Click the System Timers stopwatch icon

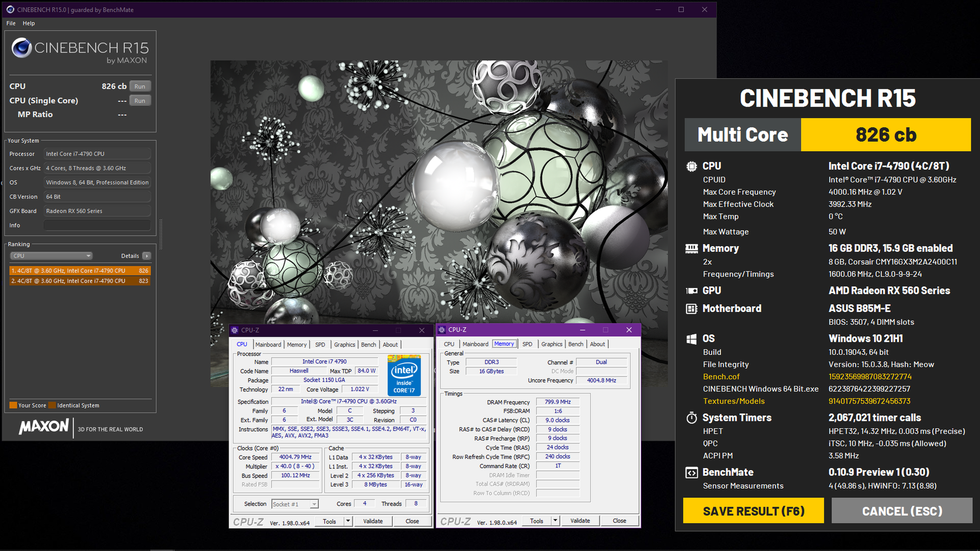691,418
